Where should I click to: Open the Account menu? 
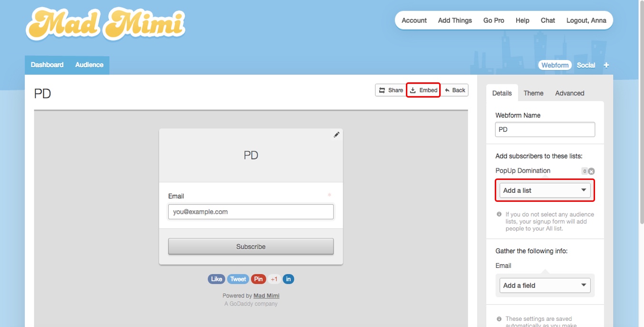(414, 20)
